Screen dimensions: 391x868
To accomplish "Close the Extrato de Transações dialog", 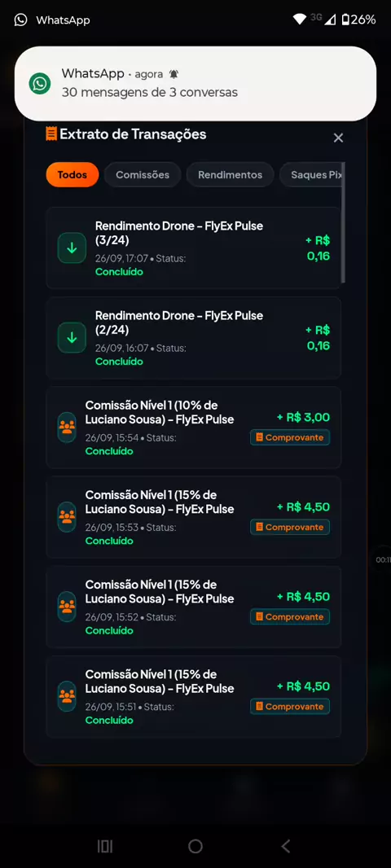I will [338, 138].
